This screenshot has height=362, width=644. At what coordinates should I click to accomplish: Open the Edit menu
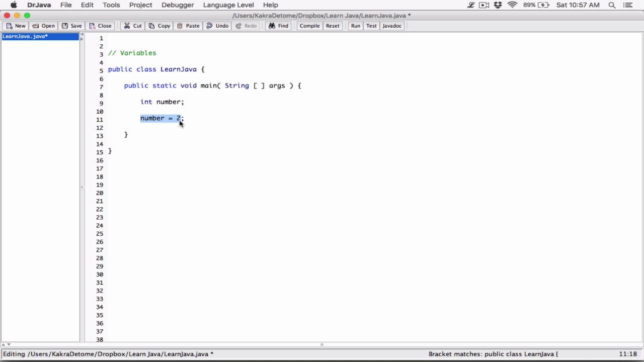[87, 5]
